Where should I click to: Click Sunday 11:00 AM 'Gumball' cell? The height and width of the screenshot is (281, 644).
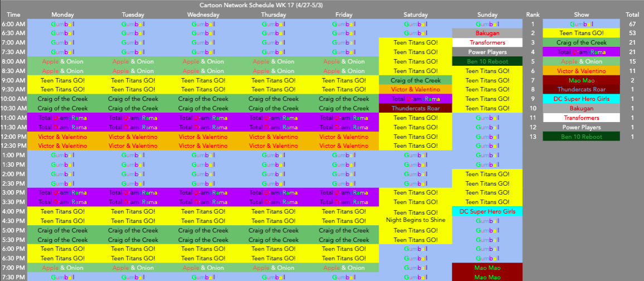(487, 118)
